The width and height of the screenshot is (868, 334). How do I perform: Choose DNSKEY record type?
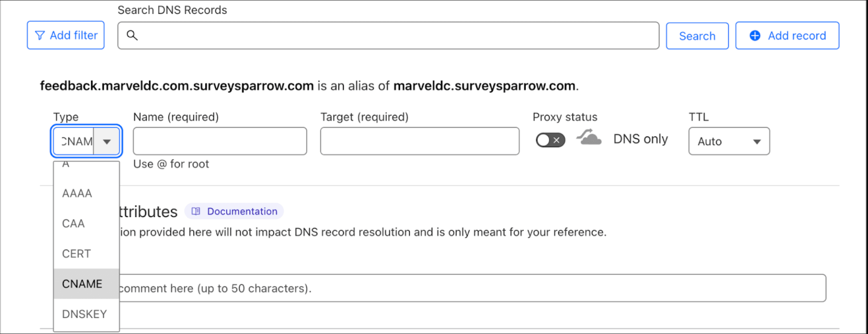(84, 314)
